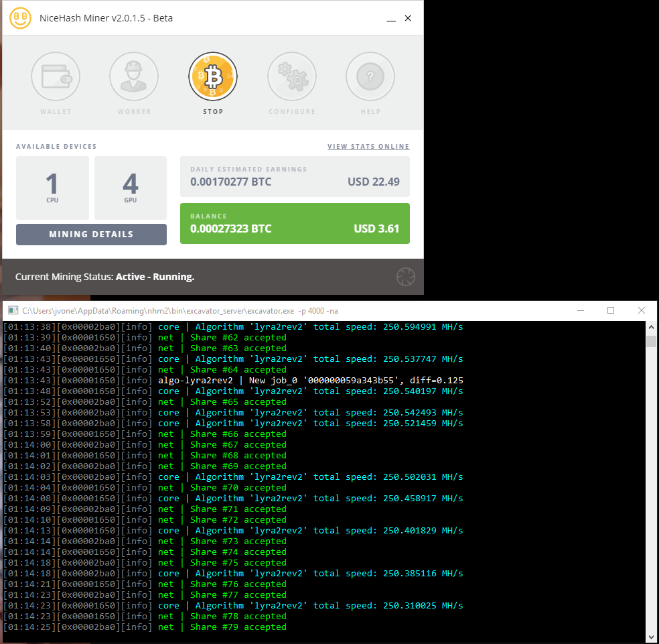The image size is (659, 644).
Task: Click the fan status icon in the status bar
Action: tap(406, 277)
